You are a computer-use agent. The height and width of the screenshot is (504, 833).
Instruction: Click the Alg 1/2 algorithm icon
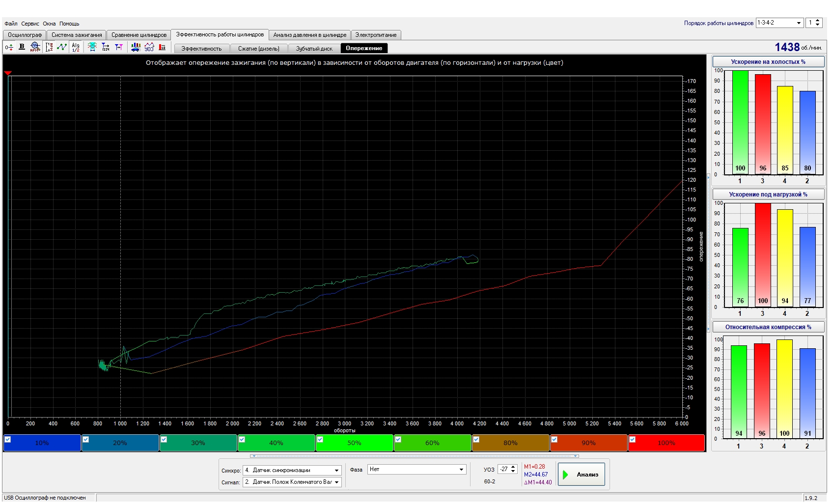point(76,47)
